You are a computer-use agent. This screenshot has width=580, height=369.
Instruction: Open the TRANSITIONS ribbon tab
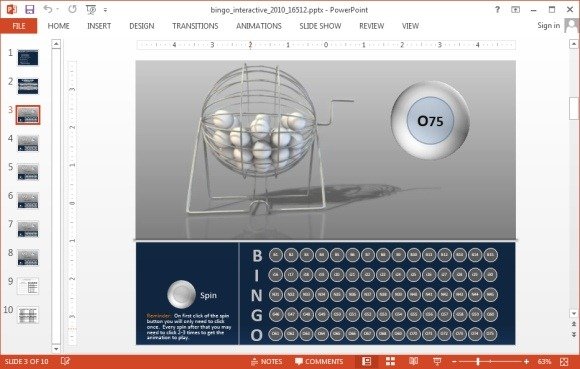(x=195, y=26)
